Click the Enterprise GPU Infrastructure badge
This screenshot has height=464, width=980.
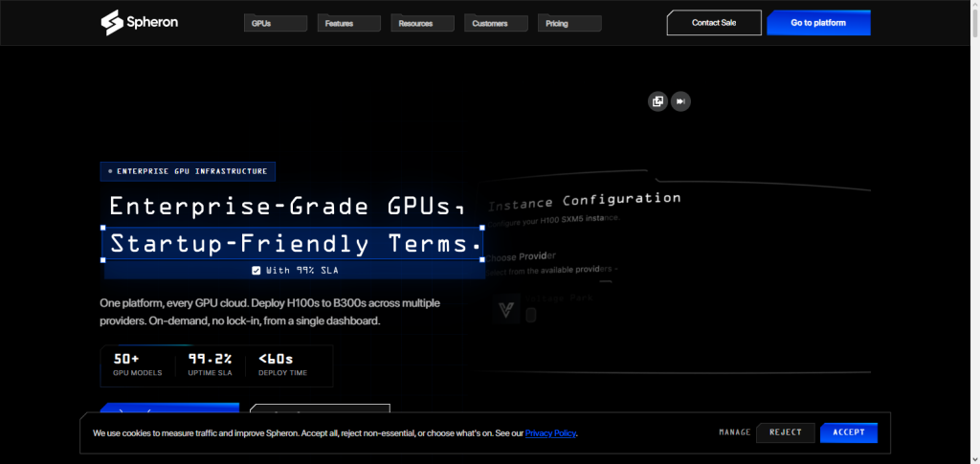tap(188, 171)
